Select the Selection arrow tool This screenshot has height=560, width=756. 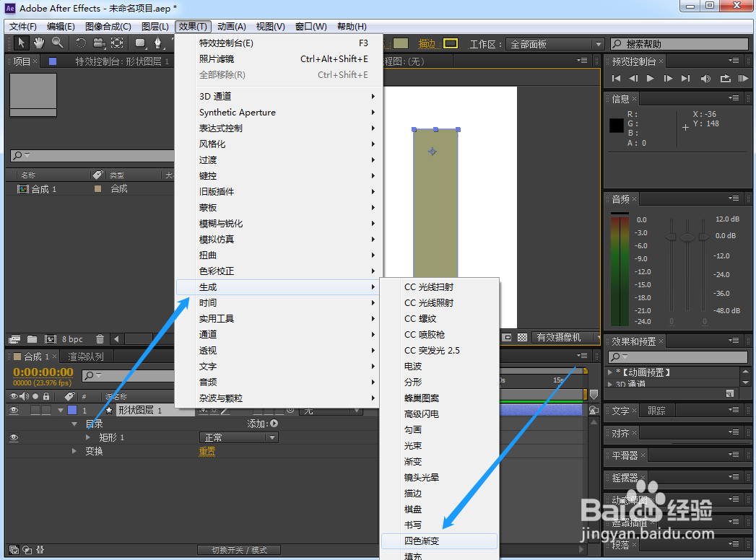(21, 43)
